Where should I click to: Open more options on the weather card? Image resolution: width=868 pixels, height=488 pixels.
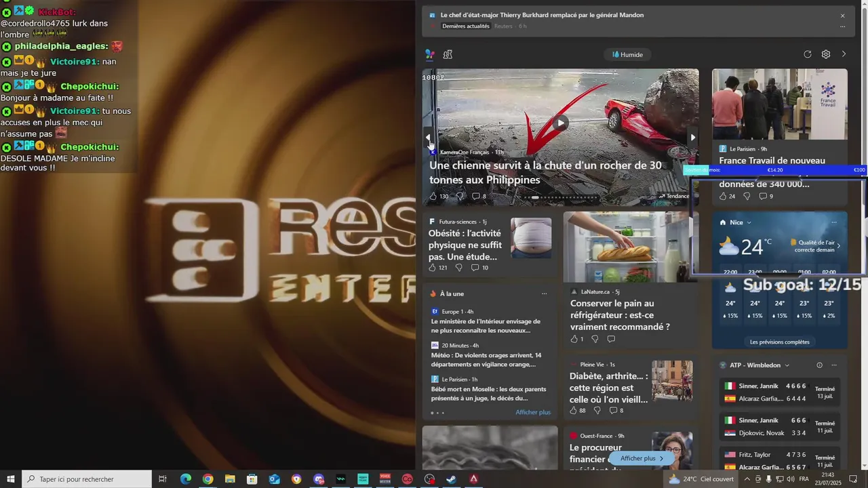click(834, 222)
